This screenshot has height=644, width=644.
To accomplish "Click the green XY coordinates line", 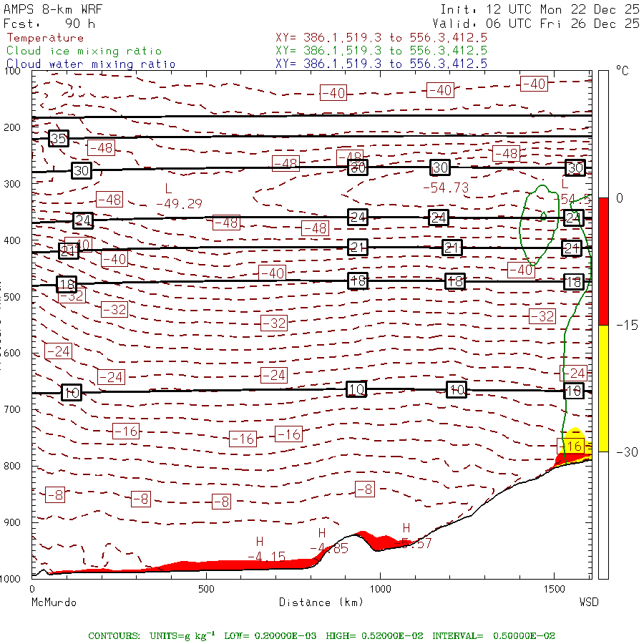I will [381, 51].
